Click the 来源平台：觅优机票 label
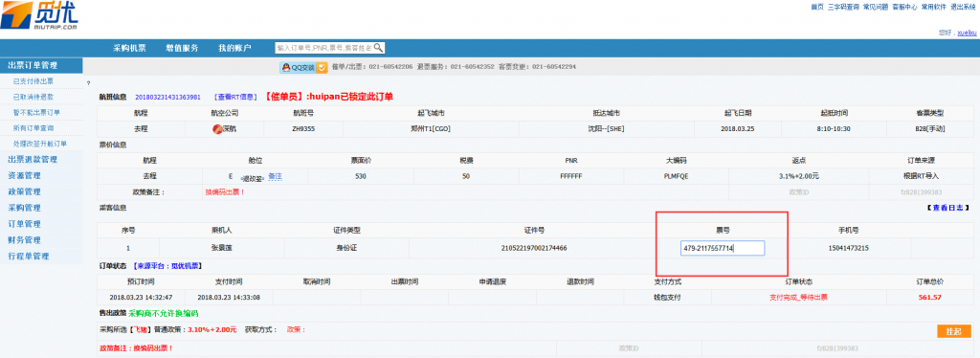Image resolution: width=980 pixels, height=358 pixels. point(167,265)
